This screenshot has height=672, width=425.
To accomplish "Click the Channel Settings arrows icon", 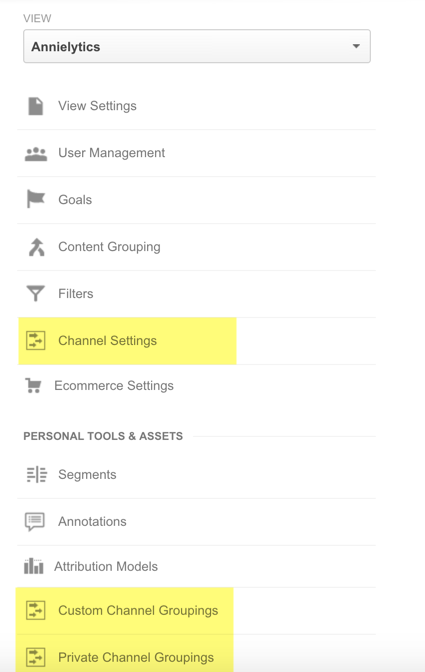I will click(36, 341).
